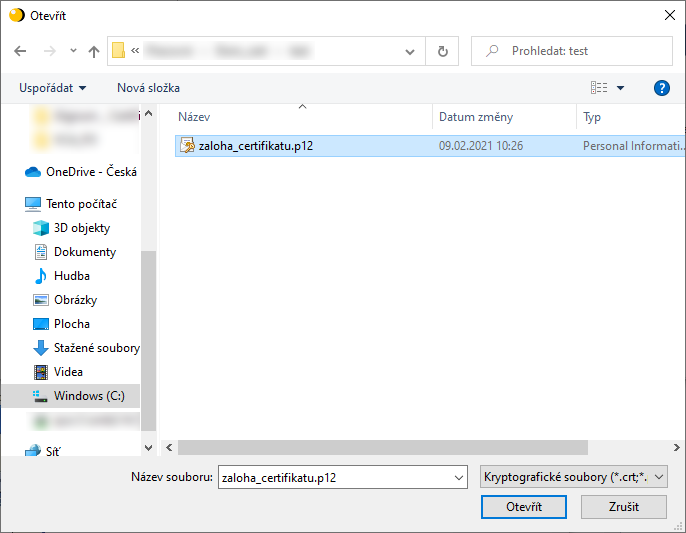Image resolution: width=686 pixels, height=533 pixels.
Task: Open Obrázky folder
Action: point(75,300)
